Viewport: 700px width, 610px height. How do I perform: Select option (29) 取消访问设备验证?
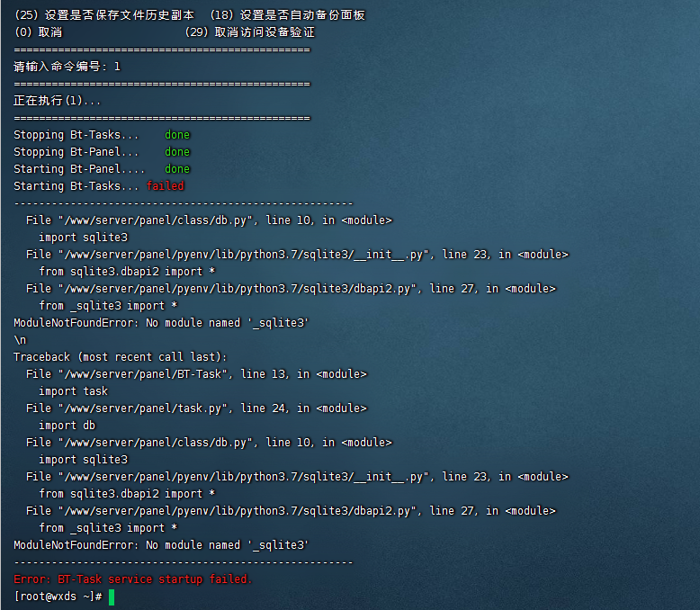click(x=250, y=32)
